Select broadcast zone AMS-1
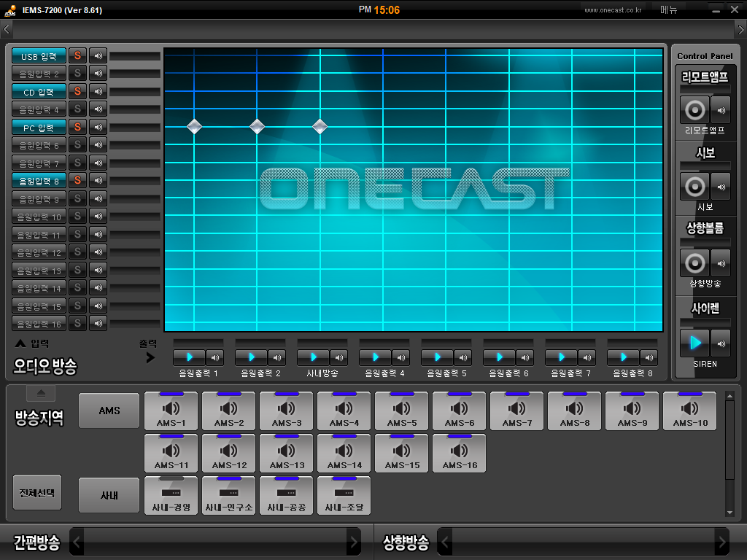747x560 pixels. 171,411
